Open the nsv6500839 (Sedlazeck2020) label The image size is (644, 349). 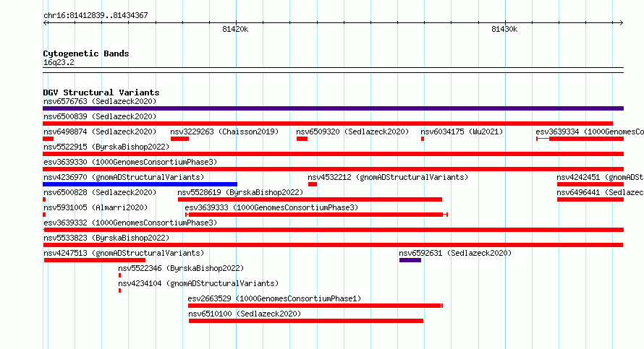pyautogui.click(x=100, y=116)
